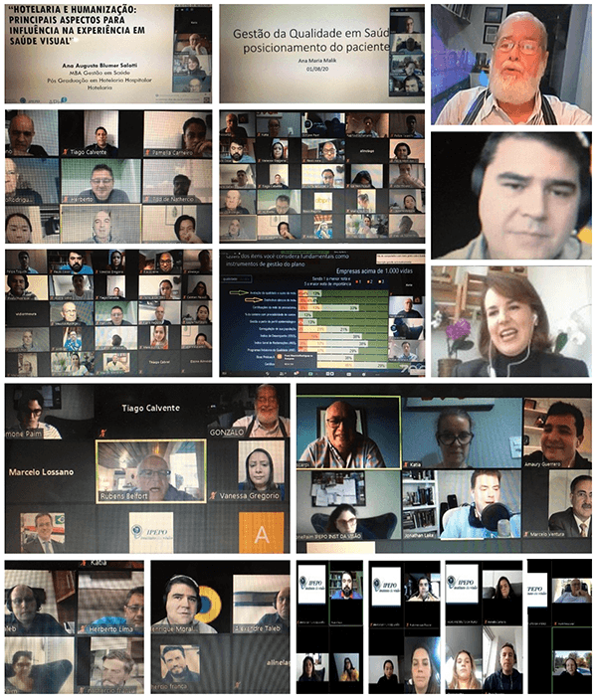
Task: Select the orange 'A' avatar tile
Action: pos(262,532)
